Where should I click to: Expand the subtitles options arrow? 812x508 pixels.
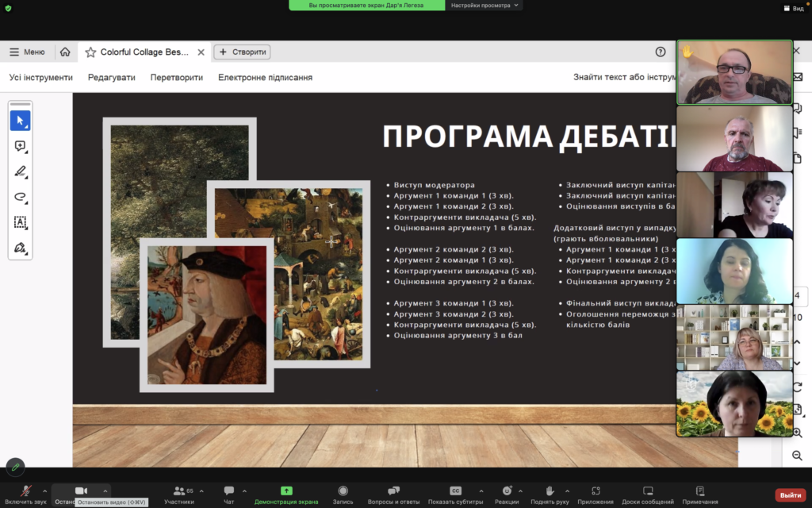[481, 491]
